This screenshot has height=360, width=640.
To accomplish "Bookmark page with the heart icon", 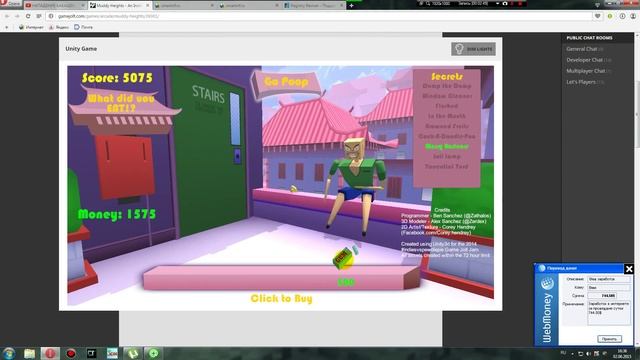I will [x=598, y=16].
